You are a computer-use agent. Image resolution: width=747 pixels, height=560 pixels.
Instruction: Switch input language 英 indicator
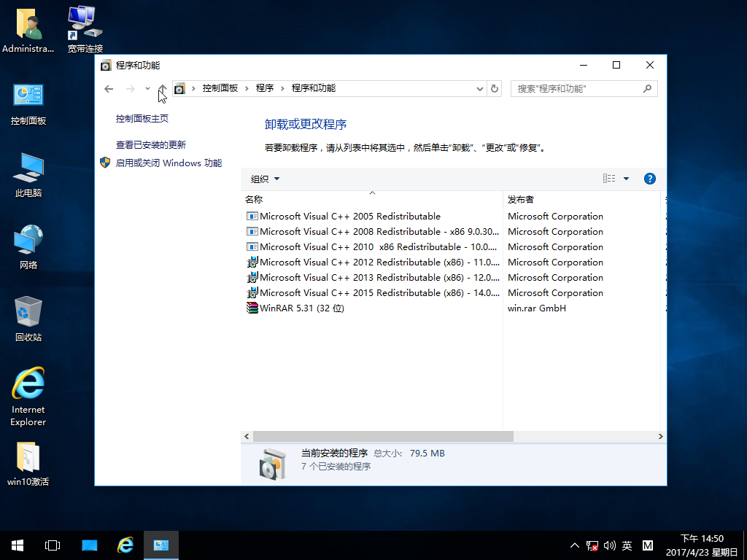pyautogui.click(x=627, y=545)
